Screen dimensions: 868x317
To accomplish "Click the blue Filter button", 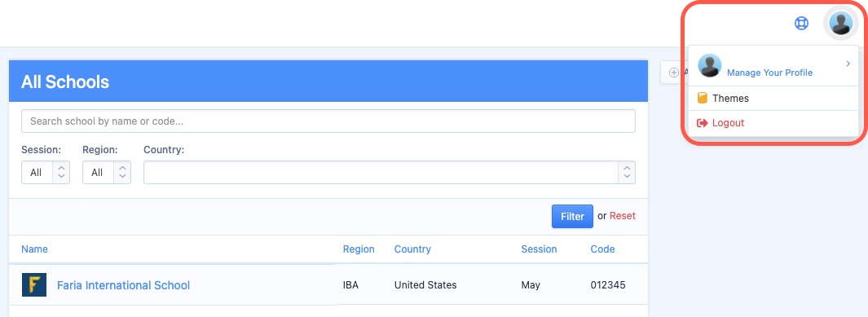I will [x=572, y=216].
